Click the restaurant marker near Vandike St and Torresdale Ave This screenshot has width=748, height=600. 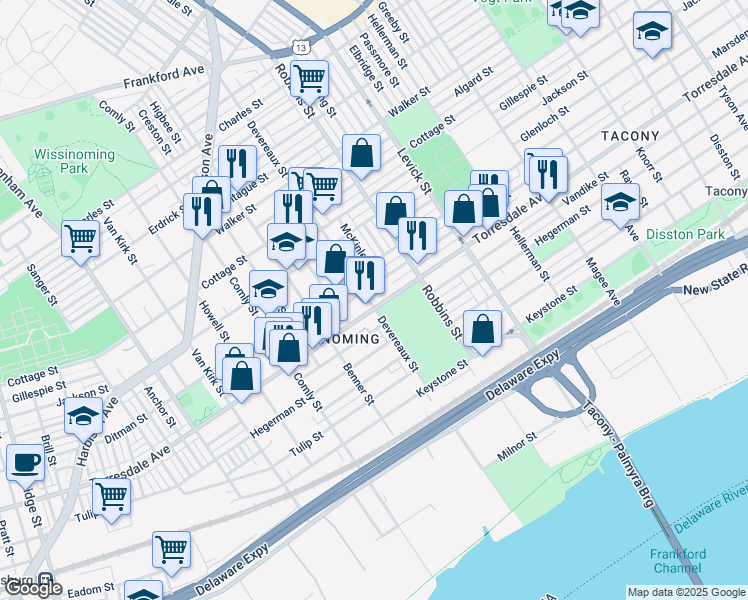tap(548, 175)
